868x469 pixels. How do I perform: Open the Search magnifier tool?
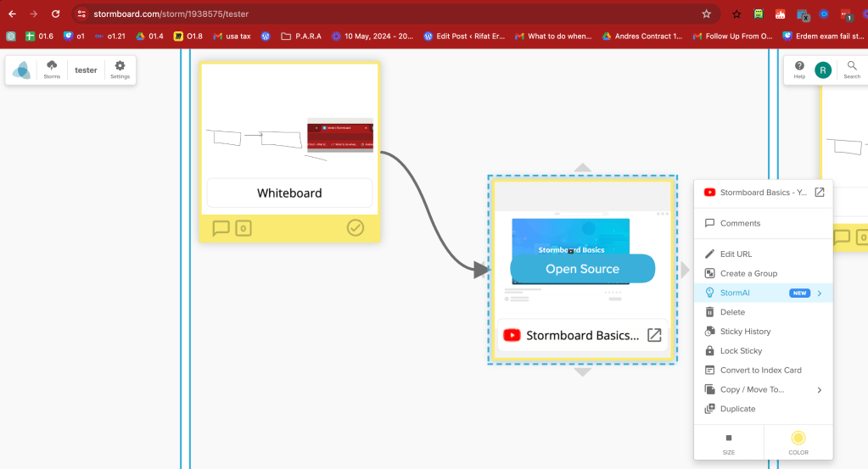[852, 70]
